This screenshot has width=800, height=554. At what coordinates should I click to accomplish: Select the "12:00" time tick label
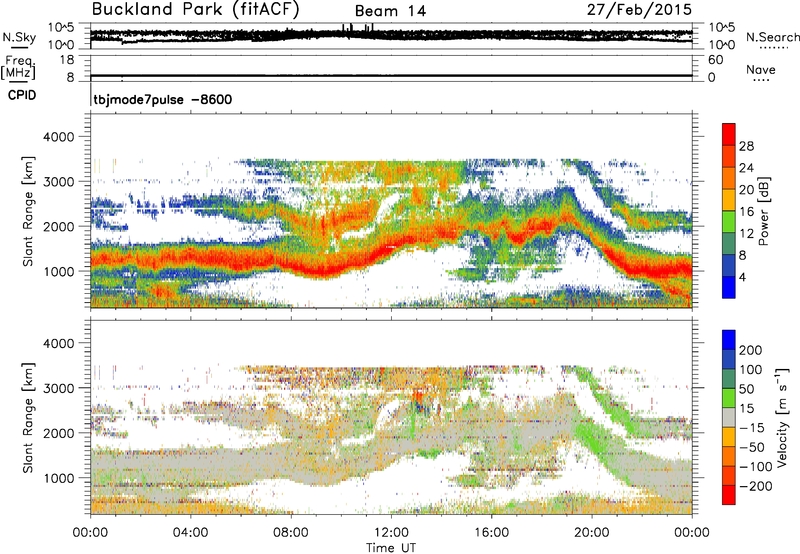coord(391,532)
